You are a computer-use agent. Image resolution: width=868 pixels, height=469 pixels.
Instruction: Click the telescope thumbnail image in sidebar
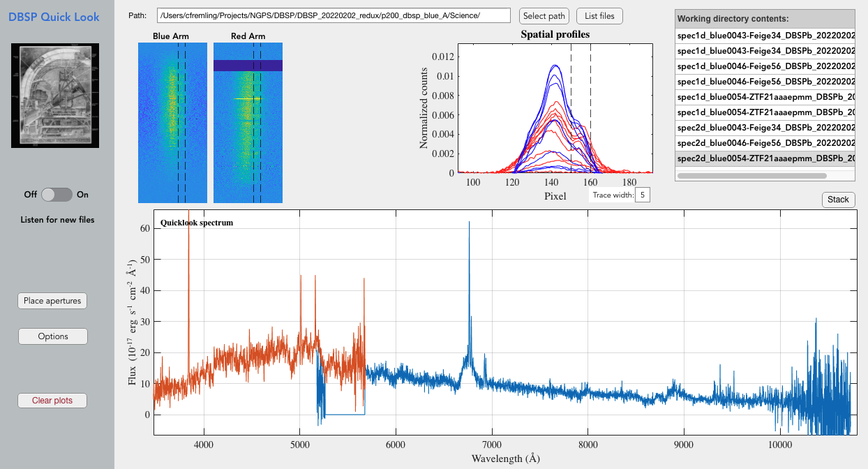pyautogui.click(x=54, y=96)
